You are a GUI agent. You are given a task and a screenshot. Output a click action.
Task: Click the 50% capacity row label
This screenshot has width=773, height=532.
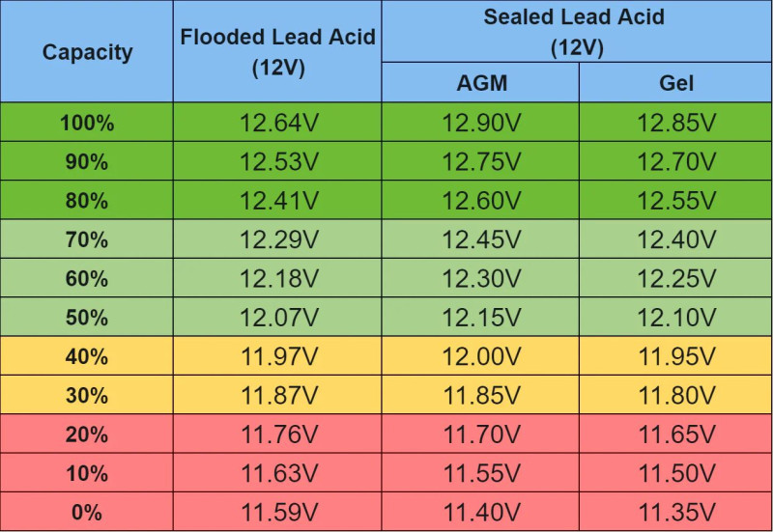click(x=87, y=318)
